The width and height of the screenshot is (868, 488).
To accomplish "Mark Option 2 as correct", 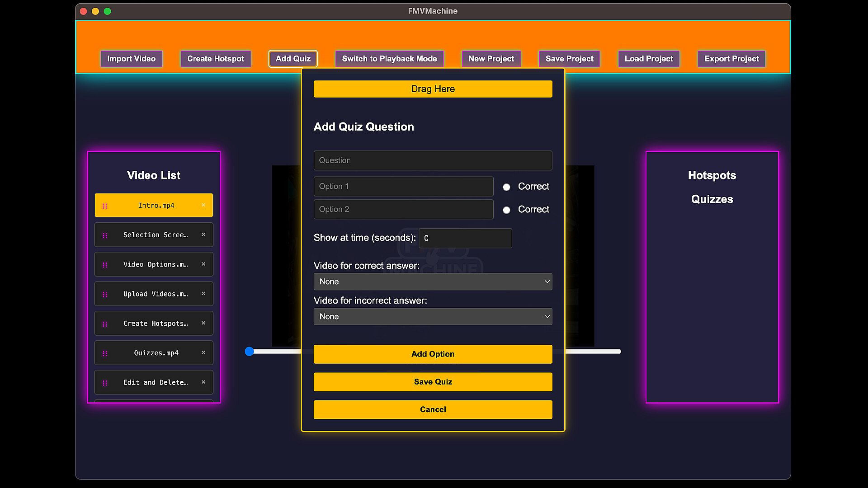I will click(506, 210).
